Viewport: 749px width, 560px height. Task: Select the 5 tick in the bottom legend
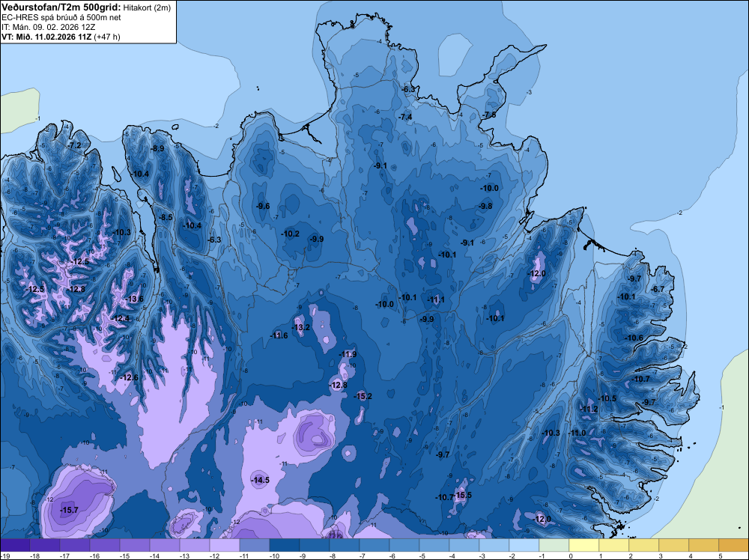(x=721, y=556)
